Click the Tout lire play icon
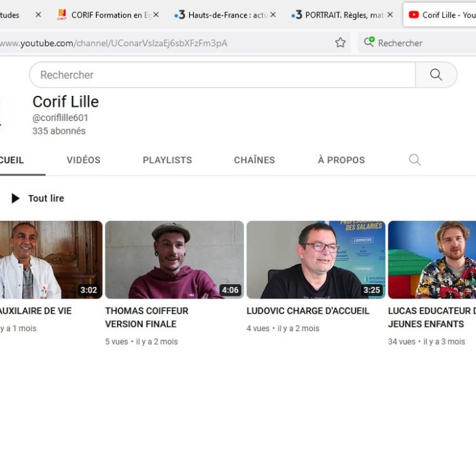This screenshot has width=476, height=476. 15,199
